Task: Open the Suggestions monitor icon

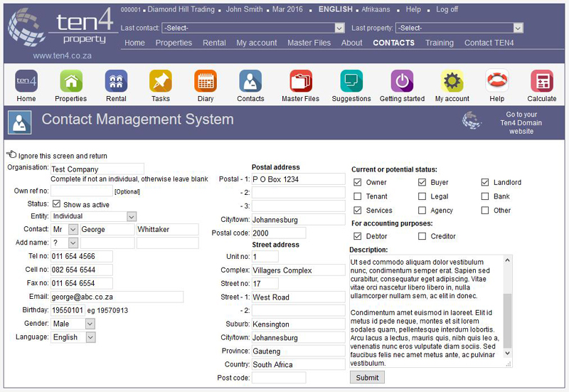Action: tap(351, 81)
